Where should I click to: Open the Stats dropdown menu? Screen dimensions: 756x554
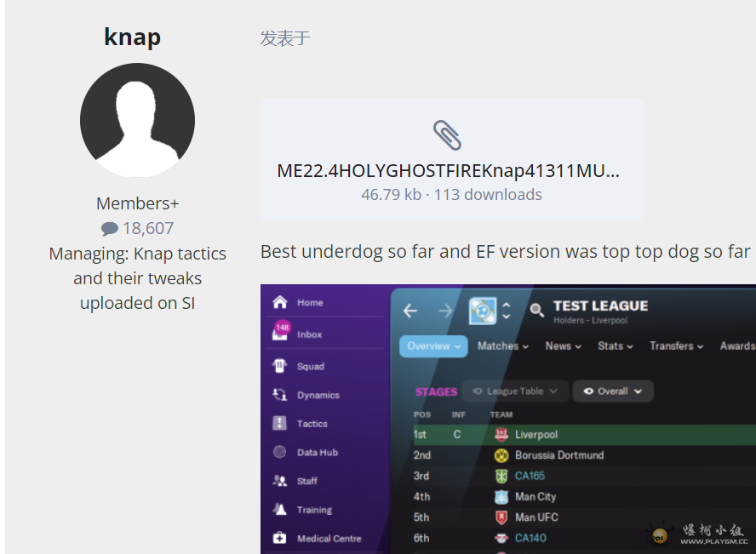click(616, 346)
